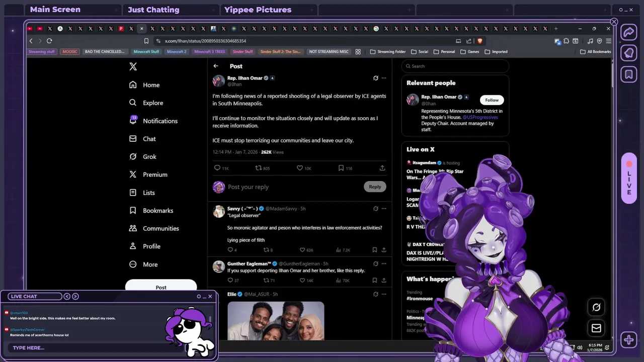
Task: Open Chat in X sidebar
Action: (x=142, y=139)
